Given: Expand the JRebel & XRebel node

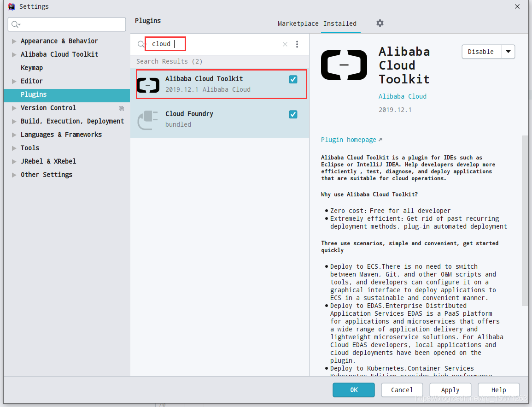Looking at the screenshot, I should [x=14, y=162].
